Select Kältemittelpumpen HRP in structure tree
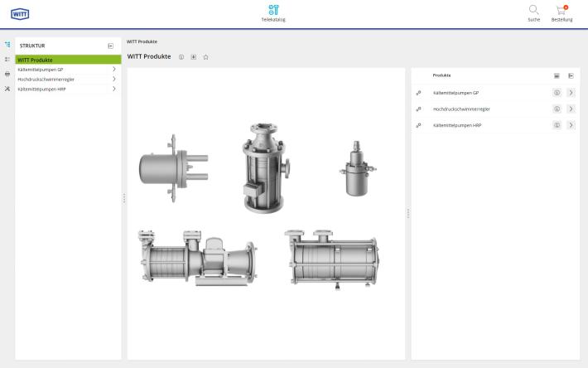The width and height of the screenshot is (588, 368). point(41,89)
